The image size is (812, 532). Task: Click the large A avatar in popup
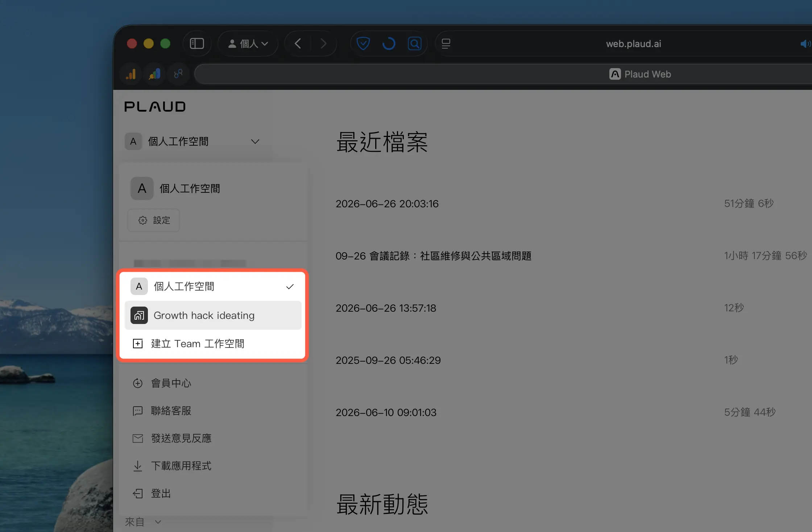pyautogui.click(x=142, y=188)
